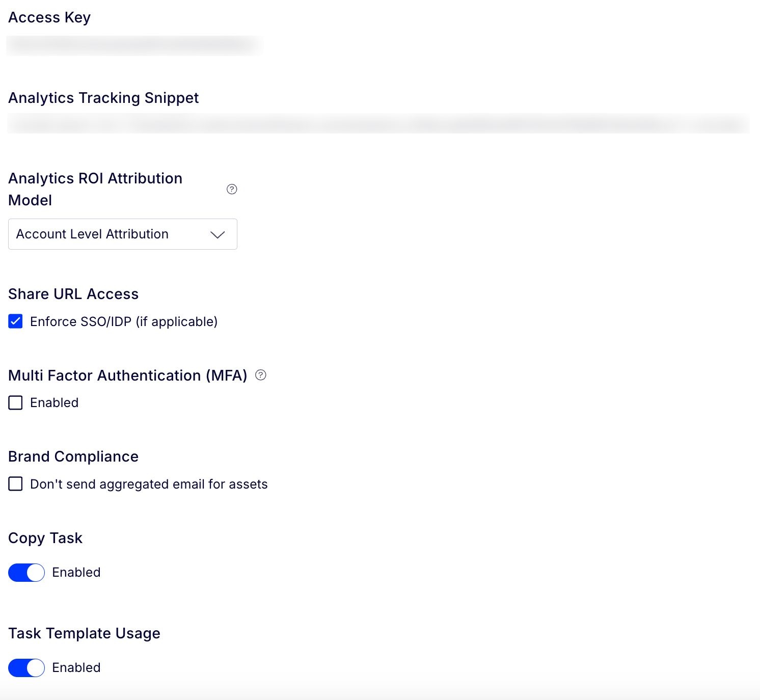
Task: Click the blurred Analytics Tracking Snippet field
Action: (378, 124)
